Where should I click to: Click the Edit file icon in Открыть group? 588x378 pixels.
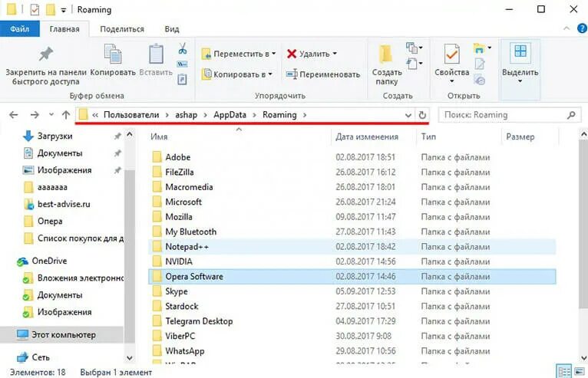(480, 64)
